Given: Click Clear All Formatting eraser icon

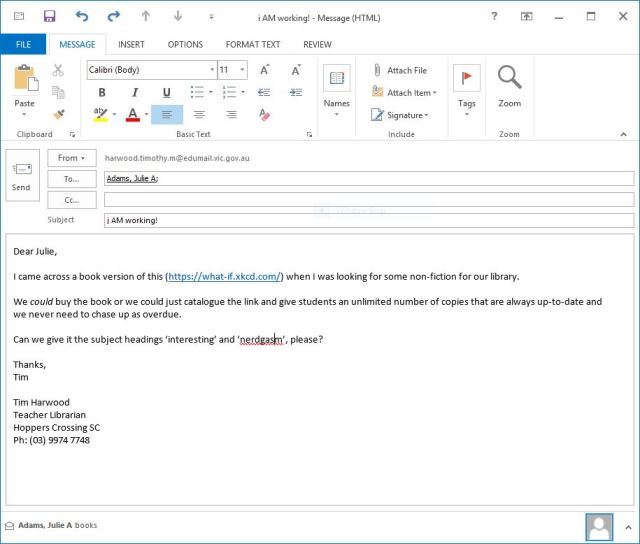Looking at the screenshot, I should (x=265, y=115).
